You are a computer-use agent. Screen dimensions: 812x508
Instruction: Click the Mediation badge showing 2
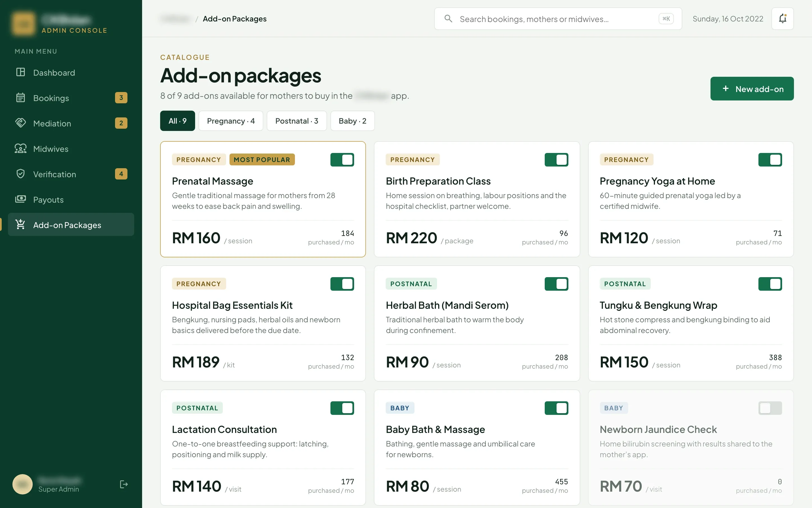click(121, 123)
